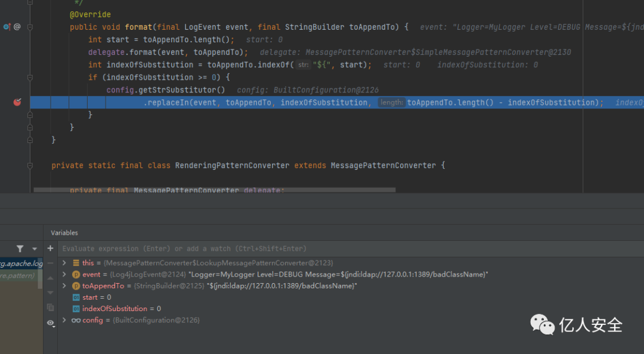Expand the 'toAppendTo' variable node

[64, 286]
